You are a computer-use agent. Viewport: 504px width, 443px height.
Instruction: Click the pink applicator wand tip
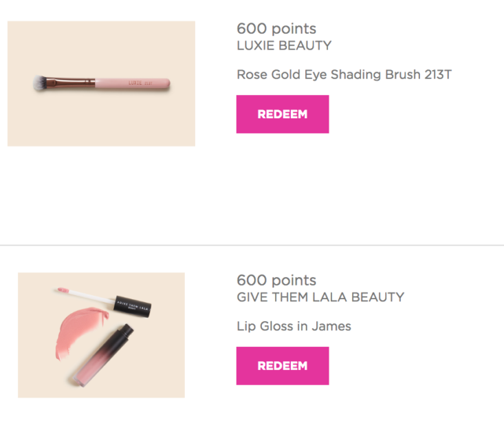point(63,290)
